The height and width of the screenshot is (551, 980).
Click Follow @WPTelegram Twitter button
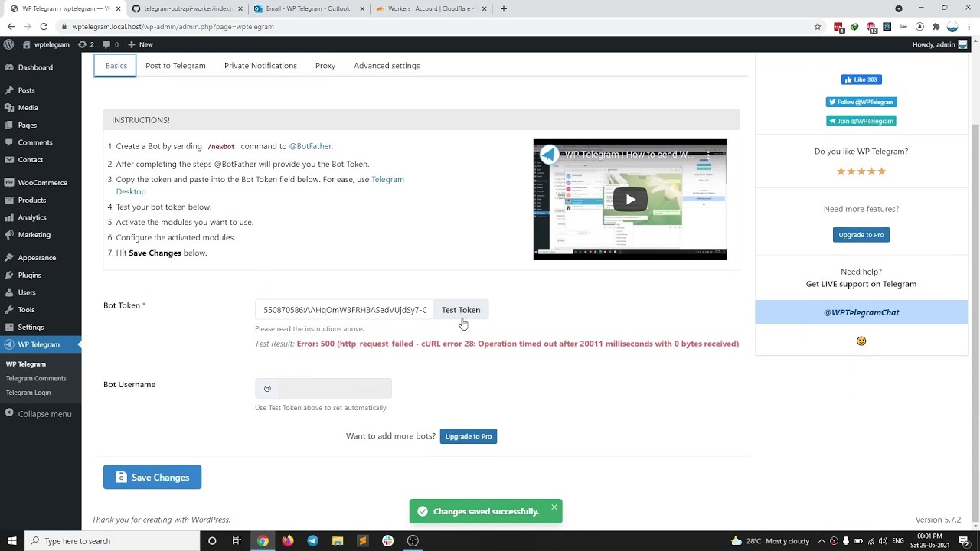pyautogui.click(x=861, y=102)
